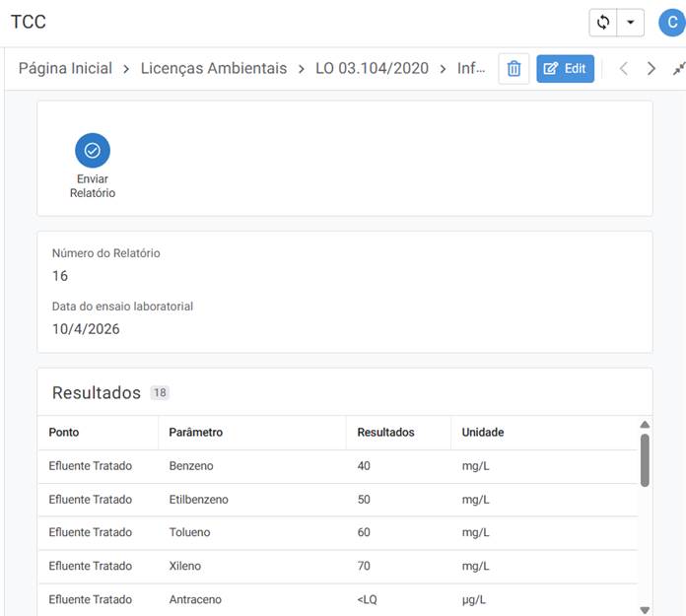Open Licenças Ambientais breadcrumb
This screenshot has width=686, height=616.
pos(214,68)
